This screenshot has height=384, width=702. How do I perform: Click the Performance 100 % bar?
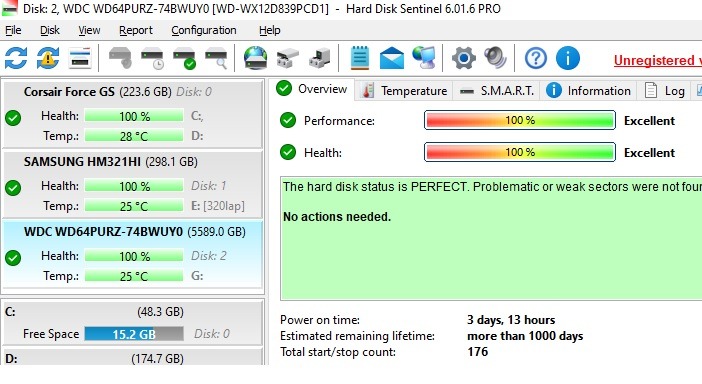(x=520, y=120)
